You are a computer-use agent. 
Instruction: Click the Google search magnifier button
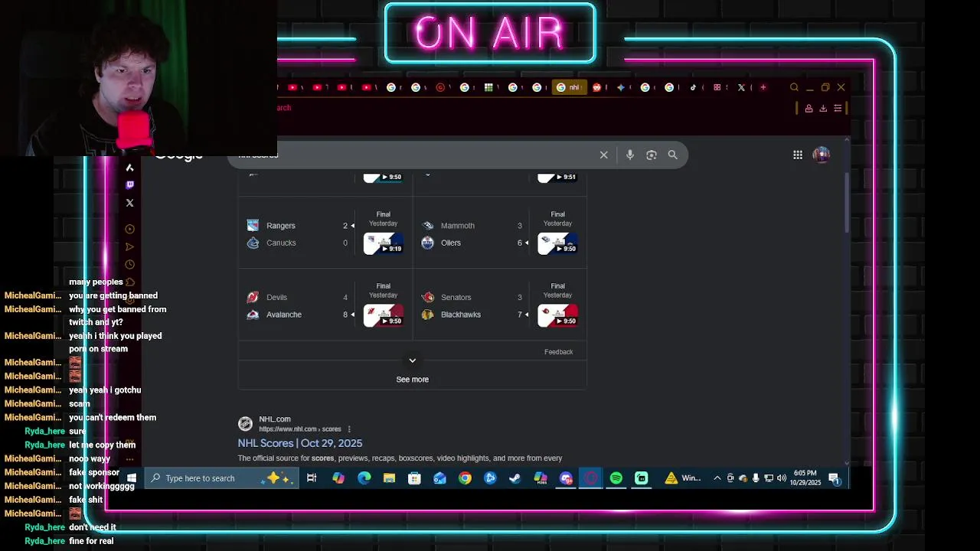click(672, 155)
